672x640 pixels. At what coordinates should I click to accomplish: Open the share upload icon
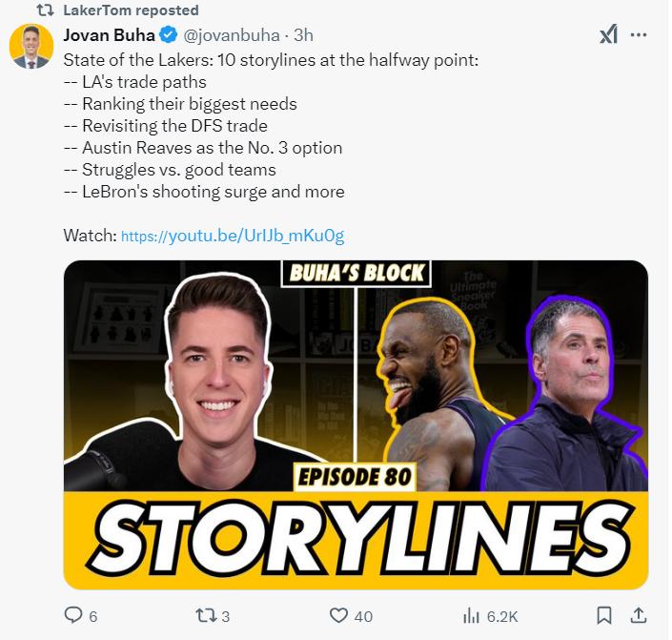[638, 615]
